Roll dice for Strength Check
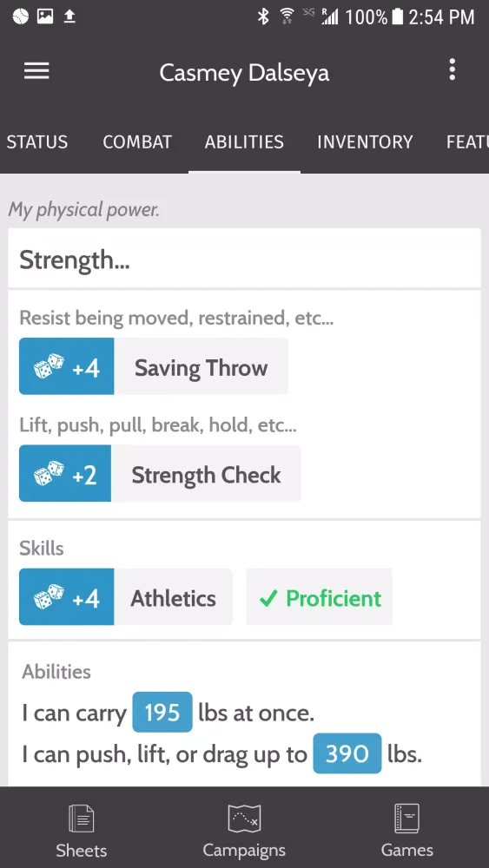The height and width of the screenshot is (868, 489). [x=65, y=474]
